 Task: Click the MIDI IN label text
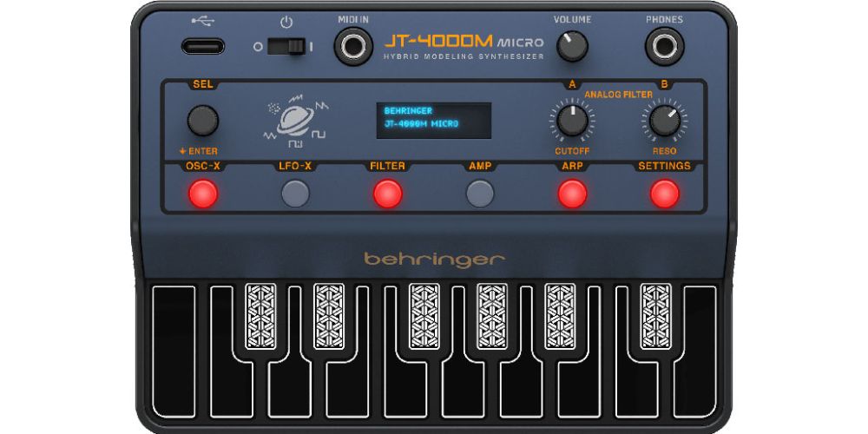coord(353,19)
